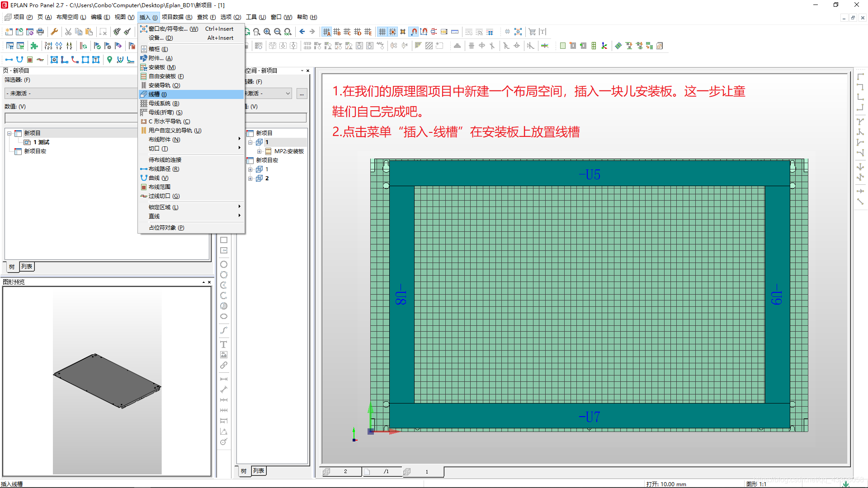Viewport: 868px width, 488px height.
Task: Select 母线系统 from insert menu
Action: click(x=162, y=103)
